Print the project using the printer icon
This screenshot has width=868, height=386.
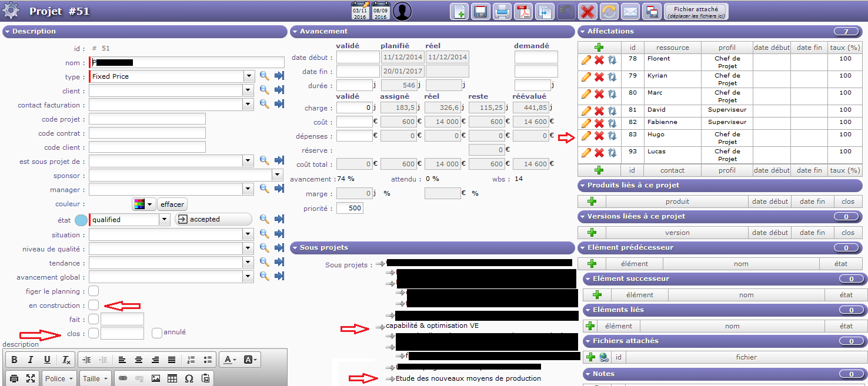pos(502,11)
